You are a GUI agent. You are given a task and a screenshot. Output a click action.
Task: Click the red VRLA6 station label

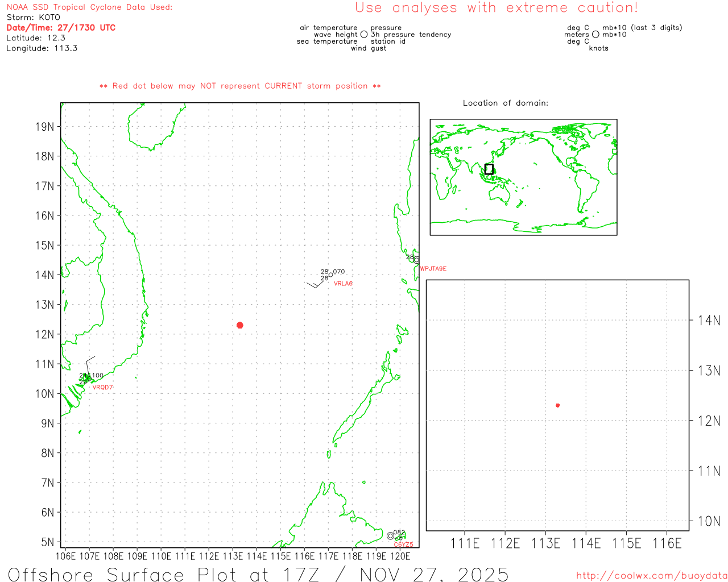(343, 284)
